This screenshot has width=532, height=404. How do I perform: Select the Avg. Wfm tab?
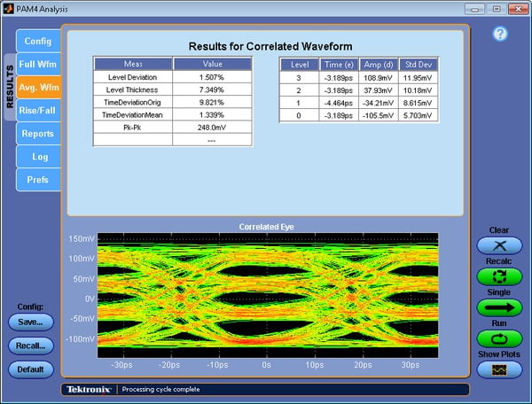point(38,88)
